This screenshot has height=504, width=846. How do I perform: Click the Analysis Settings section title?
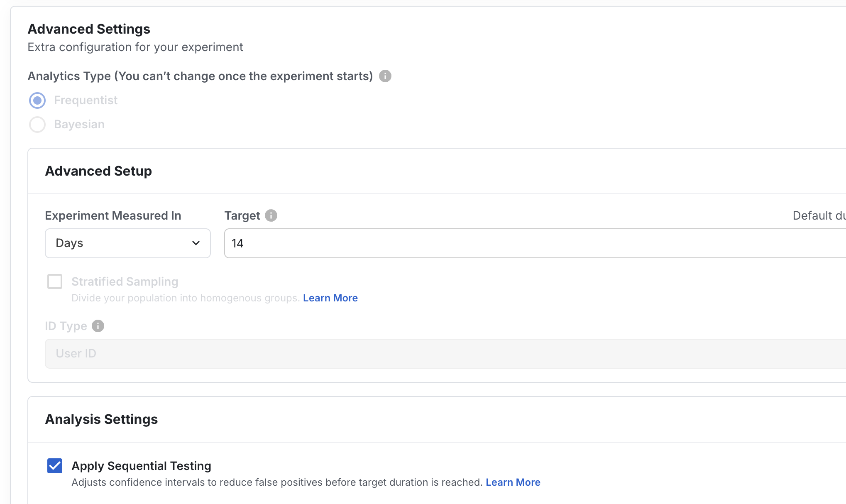tap(101, 419)
